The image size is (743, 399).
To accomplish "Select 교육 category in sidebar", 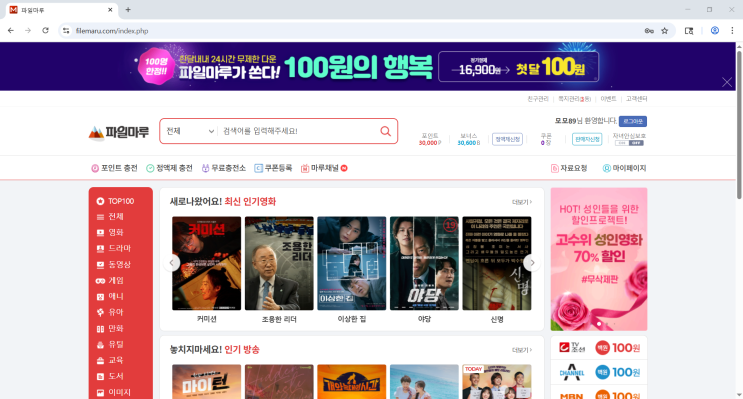I will pyautogui.click(x=110, y=360).
